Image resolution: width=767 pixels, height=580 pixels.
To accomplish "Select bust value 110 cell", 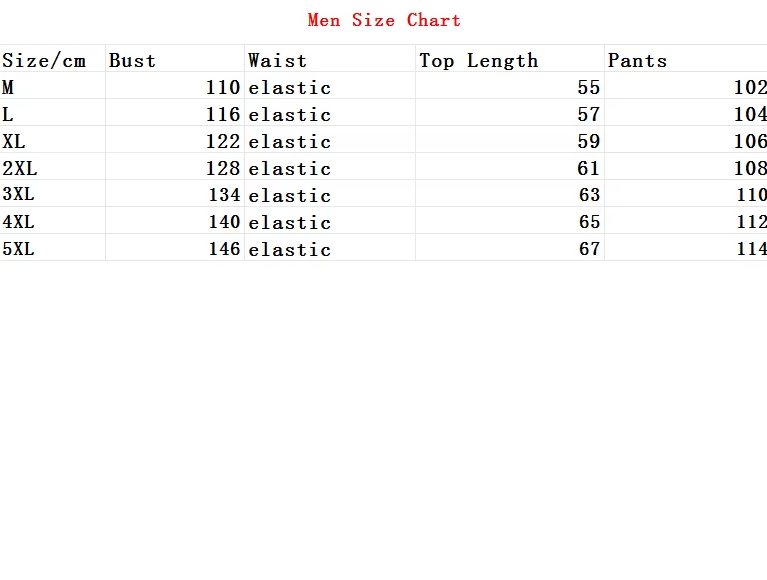I will [223, 88].
